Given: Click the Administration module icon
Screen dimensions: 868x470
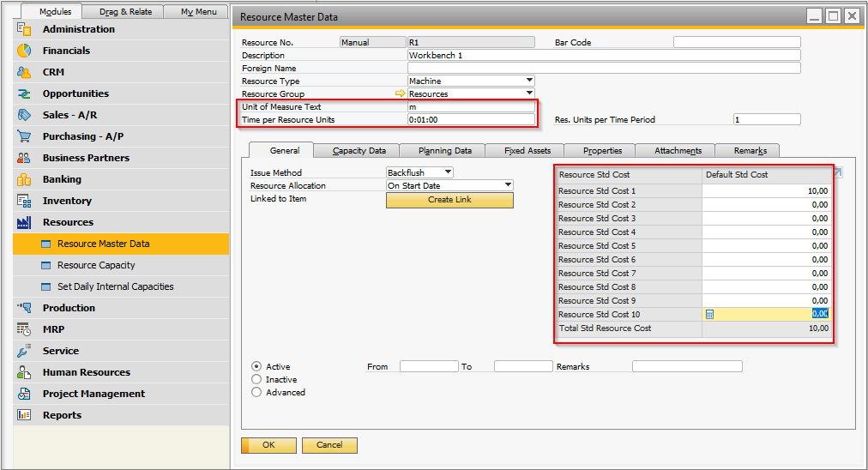Looking at the screenshot, I should (x=24, y=29).
